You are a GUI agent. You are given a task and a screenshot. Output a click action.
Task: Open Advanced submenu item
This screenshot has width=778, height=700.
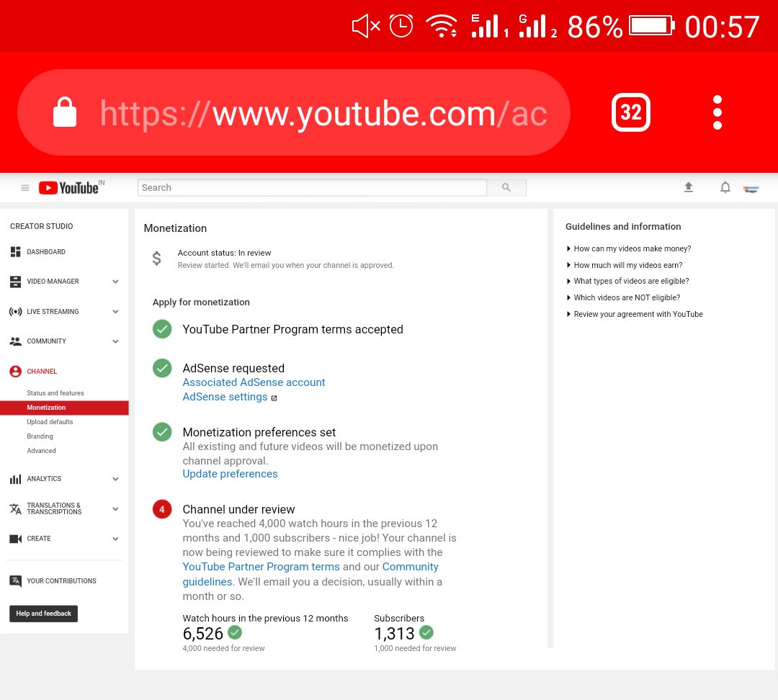(x=41, y=450)
